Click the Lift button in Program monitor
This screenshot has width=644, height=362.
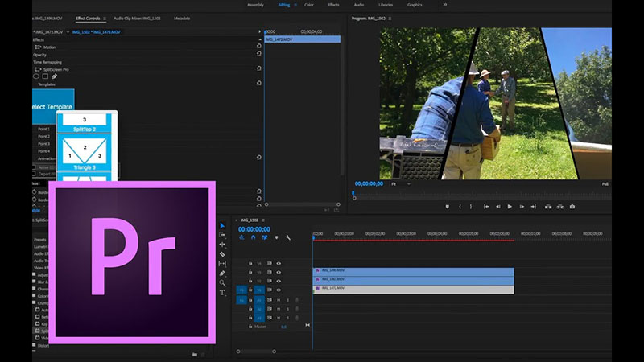548,207
